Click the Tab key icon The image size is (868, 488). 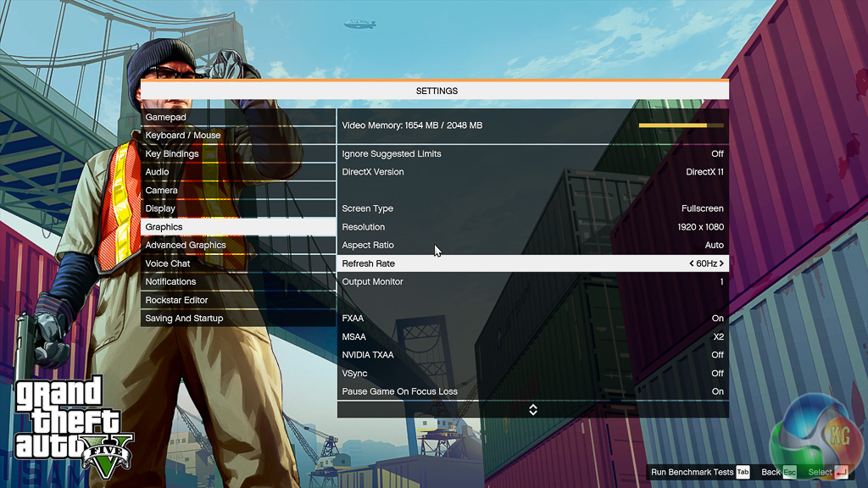point(743,472)
